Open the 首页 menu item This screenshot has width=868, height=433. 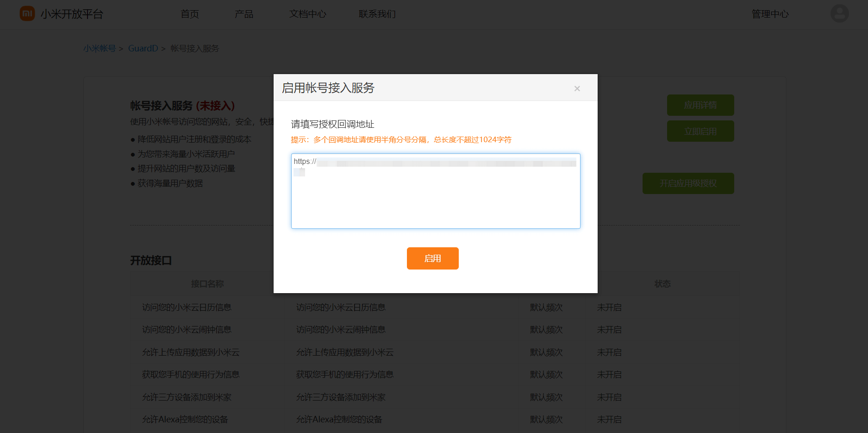190,14
